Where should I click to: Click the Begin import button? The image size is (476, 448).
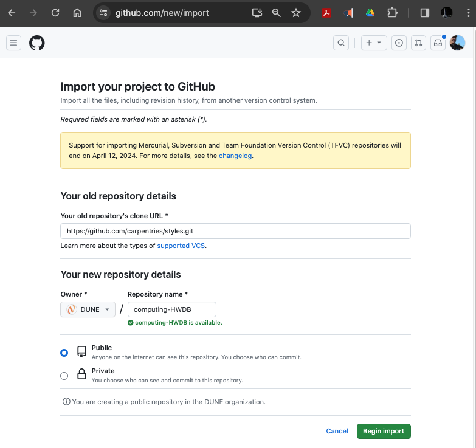(x=384, y=431)
